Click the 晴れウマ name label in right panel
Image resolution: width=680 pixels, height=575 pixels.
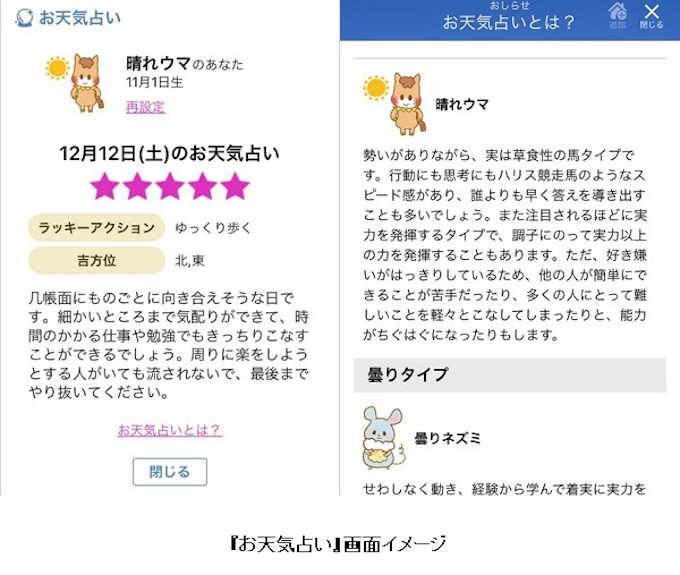[x=462, y=104]
